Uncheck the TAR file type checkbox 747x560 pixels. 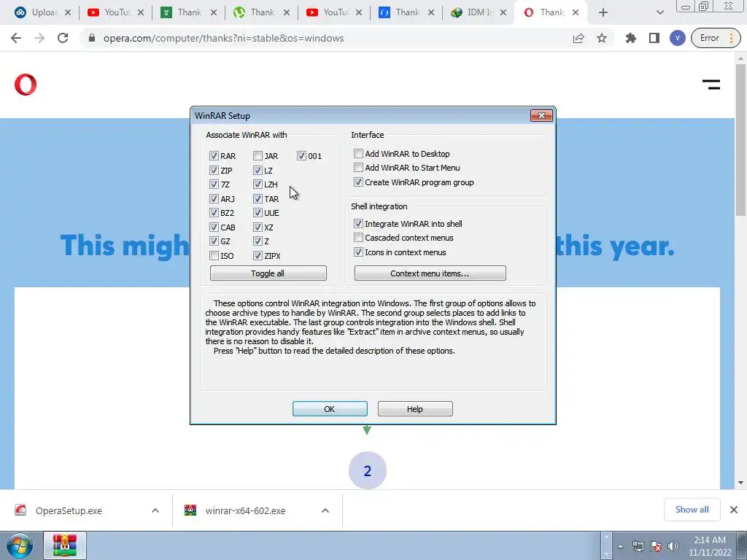point(258,198)
